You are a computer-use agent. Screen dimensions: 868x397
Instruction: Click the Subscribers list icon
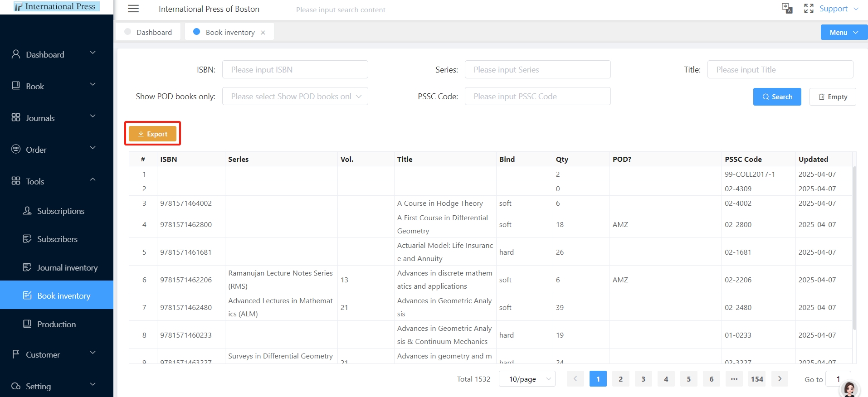(x=27, y=239)
